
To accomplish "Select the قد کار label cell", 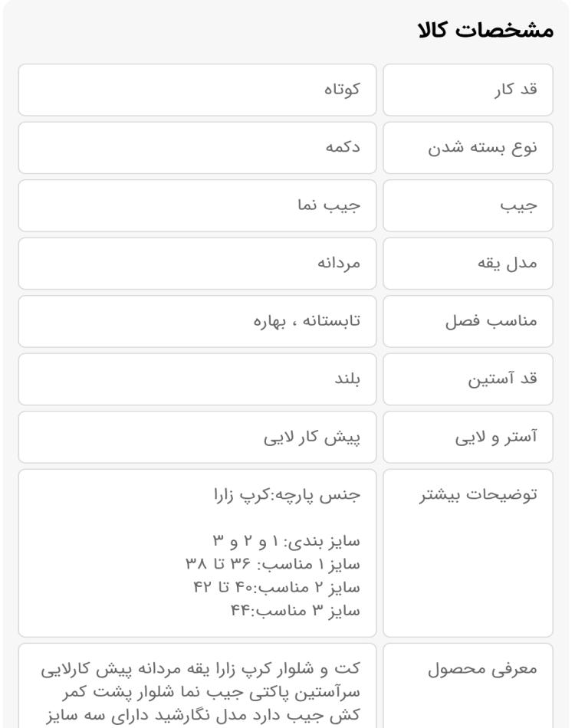I will [x=468, y=90].
